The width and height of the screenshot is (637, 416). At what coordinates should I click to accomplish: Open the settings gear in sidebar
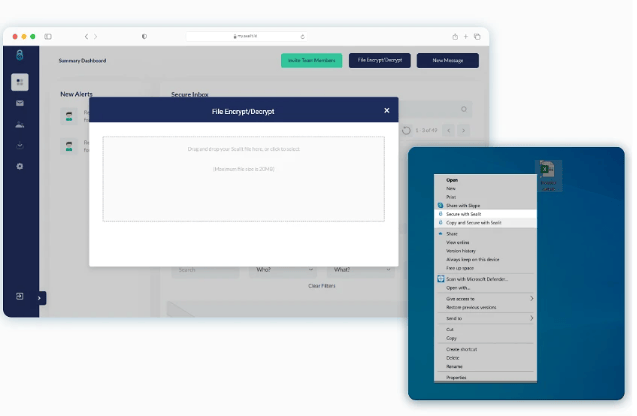[20, 166]
